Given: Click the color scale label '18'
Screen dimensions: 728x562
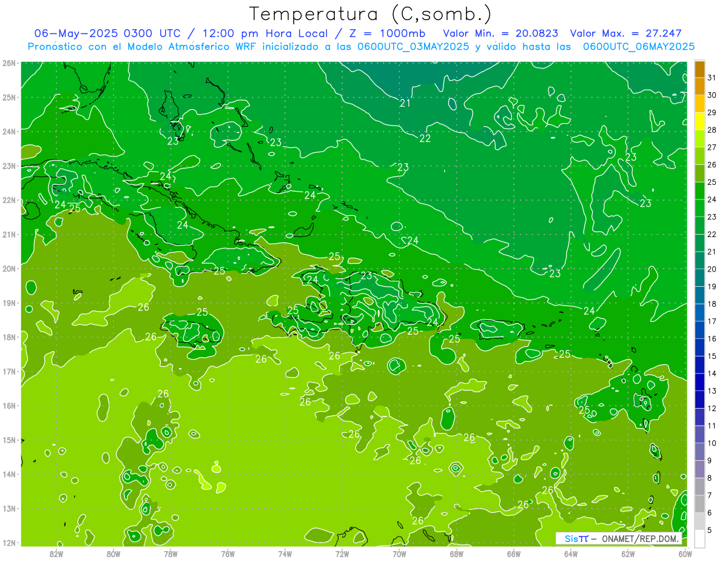Looking at the screenshot, I should [712, 304].
